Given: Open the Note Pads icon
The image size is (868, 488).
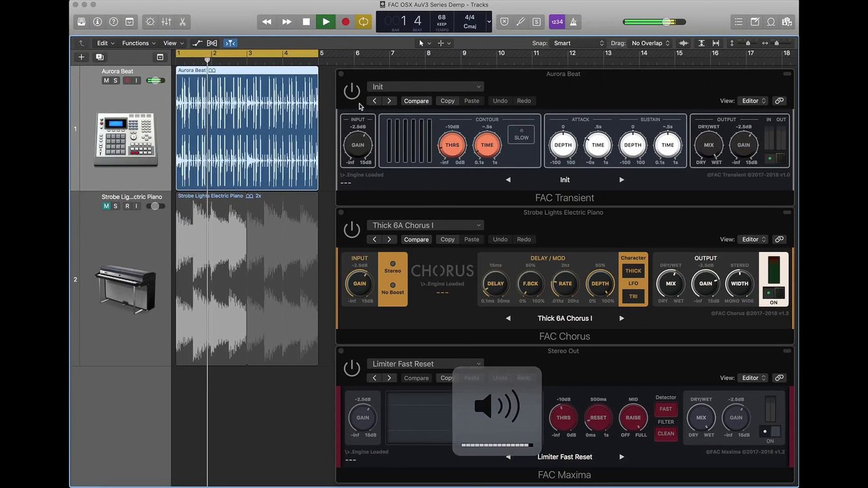Looking at the screenshot, I should pyautogui.click(x=755, y=22).
